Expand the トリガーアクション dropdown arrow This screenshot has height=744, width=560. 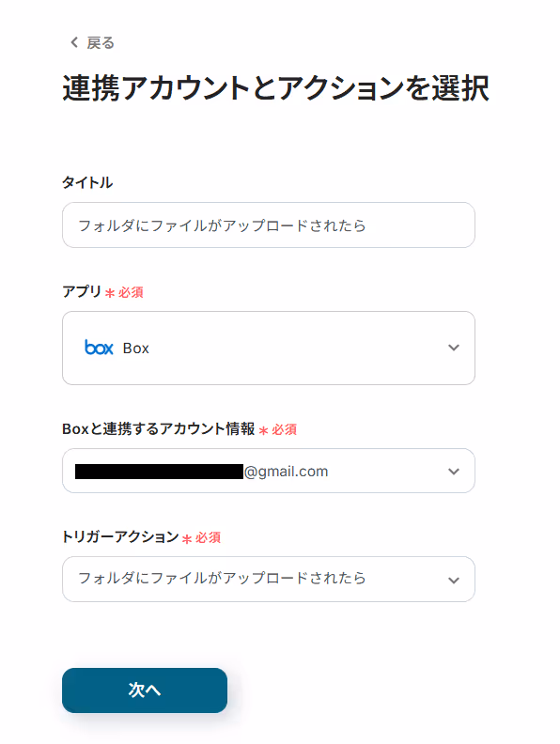[454, 581]
